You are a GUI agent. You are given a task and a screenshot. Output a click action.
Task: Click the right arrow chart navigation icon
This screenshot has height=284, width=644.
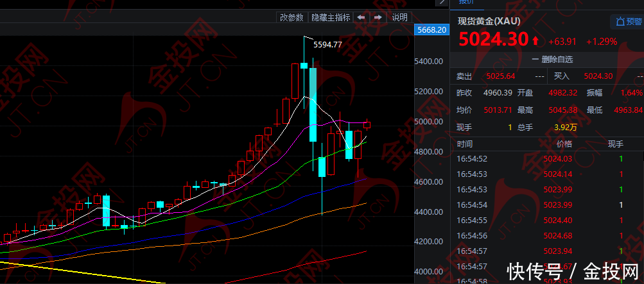379,18
